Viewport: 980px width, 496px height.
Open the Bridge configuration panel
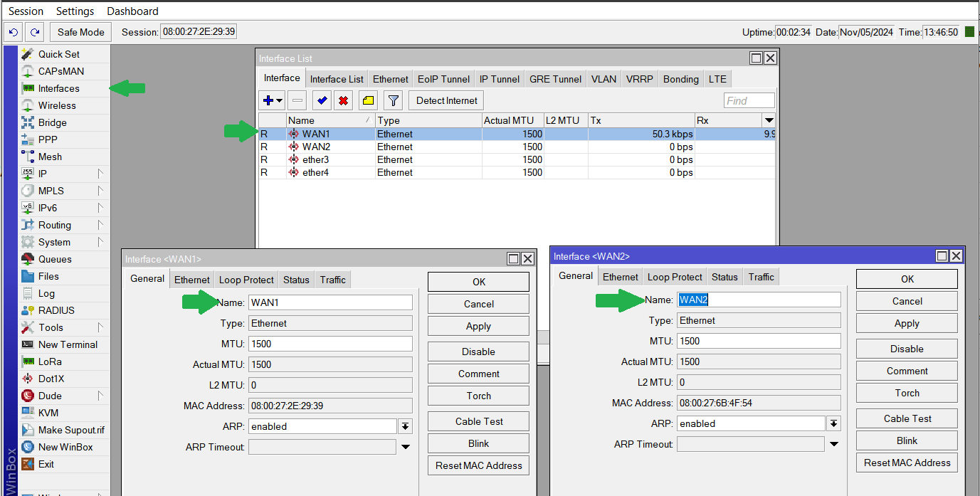coord(48,122)
